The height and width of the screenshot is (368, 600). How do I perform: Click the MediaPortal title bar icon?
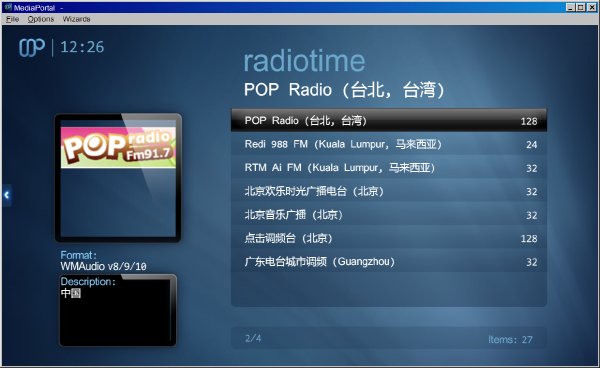pos(8,7)
